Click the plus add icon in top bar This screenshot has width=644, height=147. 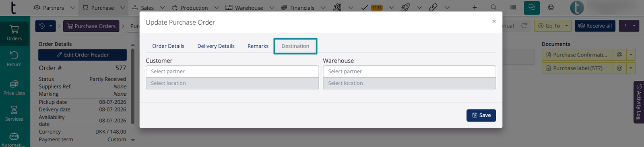click(x=475, y=8)
